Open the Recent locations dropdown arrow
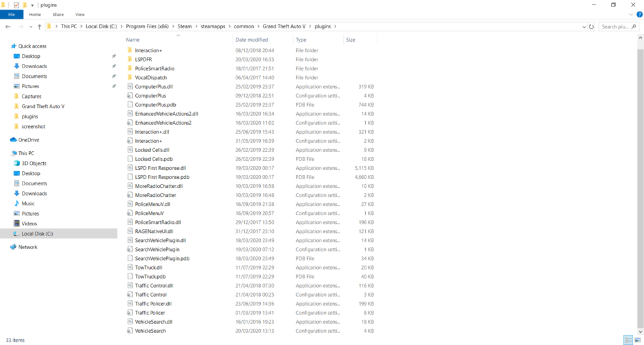The image size is (644, 345). [x=31, y=26]
